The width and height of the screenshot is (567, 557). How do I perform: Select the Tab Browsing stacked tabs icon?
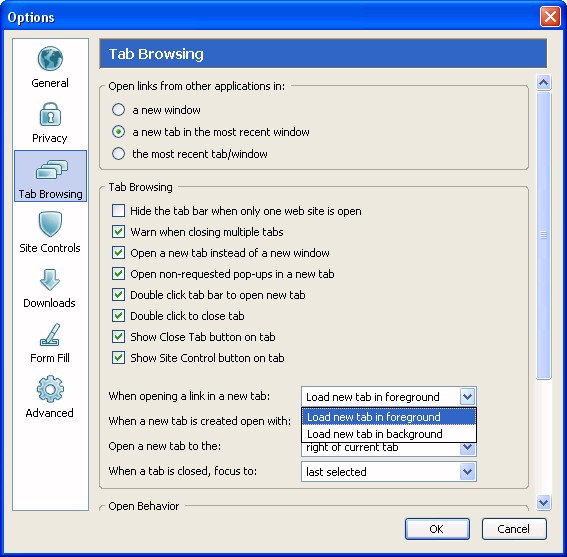click(x=51, y=169)
